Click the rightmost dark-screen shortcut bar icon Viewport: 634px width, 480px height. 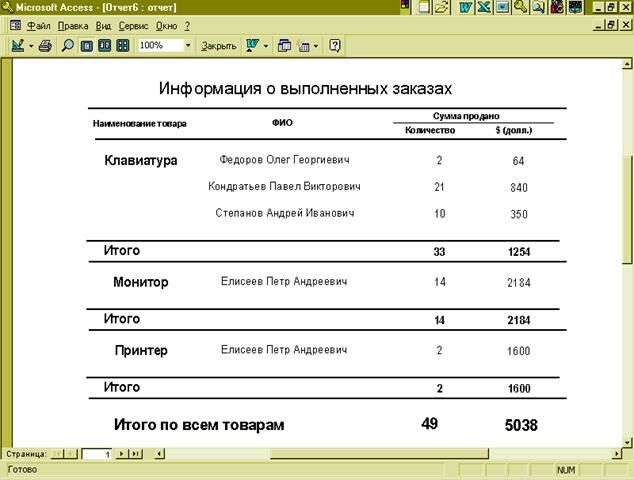point(575,7)
